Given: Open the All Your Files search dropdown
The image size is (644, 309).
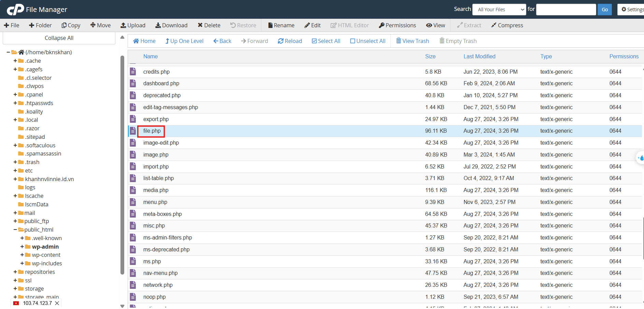Looking at the screenshot, I should click(499, 10).
